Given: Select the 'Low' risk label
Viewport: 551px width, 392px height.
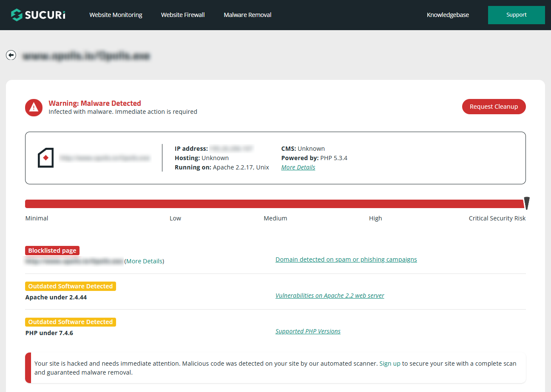Looking at the screenshot, I should (x=175, y=218).
